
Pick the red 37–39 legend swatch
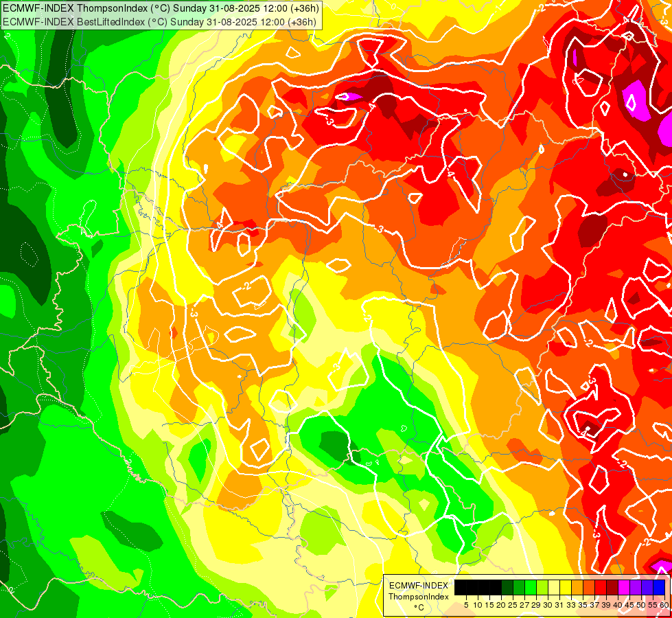pyautogui.click(x=601, y=588)
